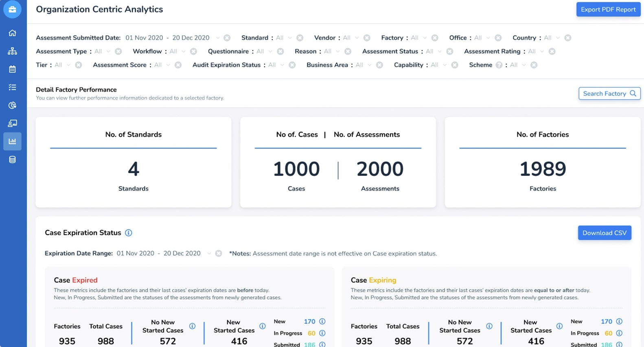Viewport: 644px width, 347px height.
Task: Show info for Case Expired No New Started Cases
Action: 193,326
